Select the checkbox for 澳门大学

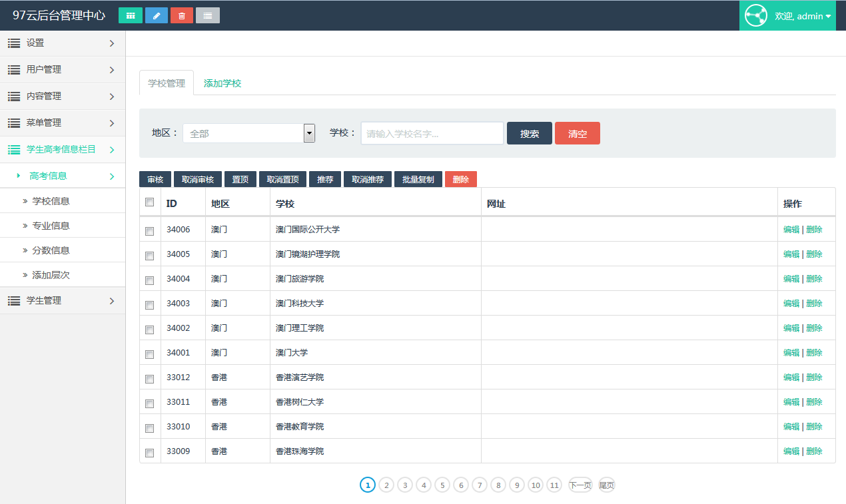click(x=150, y=354)
